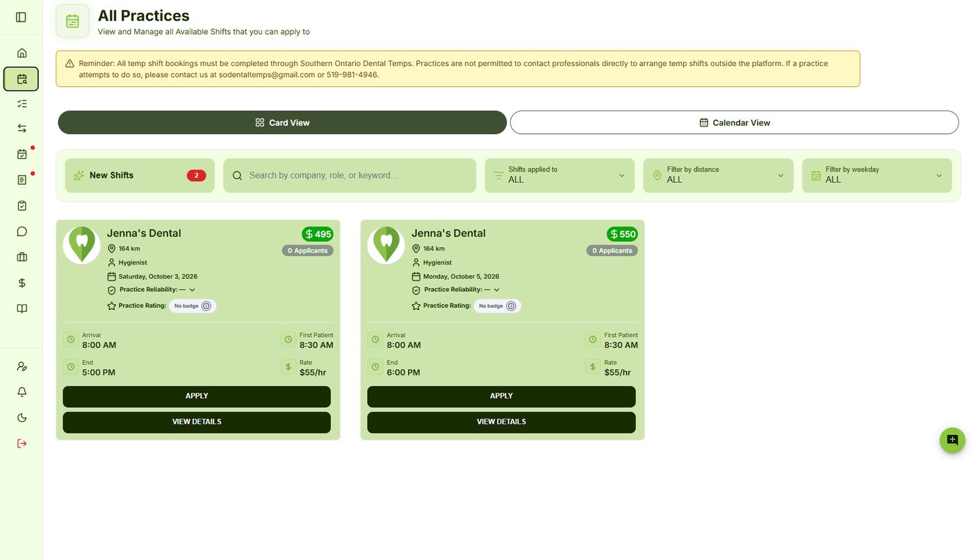Open the Shifts applied to dropdown
This screenshot has height=560, width=973.
tap(559, 176)
